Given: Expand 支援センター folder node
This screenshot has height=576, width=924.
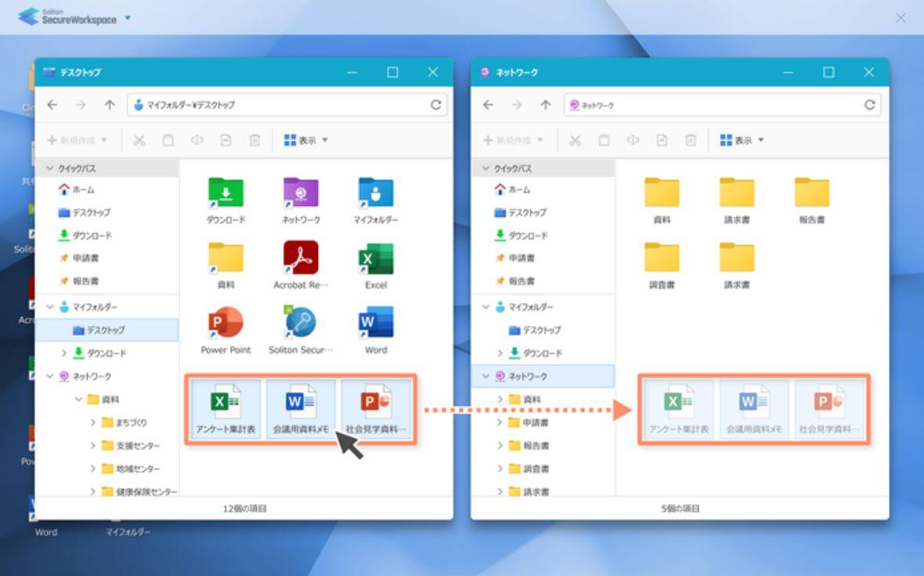Looking at the screenshot, I should [x=92, y=445].
